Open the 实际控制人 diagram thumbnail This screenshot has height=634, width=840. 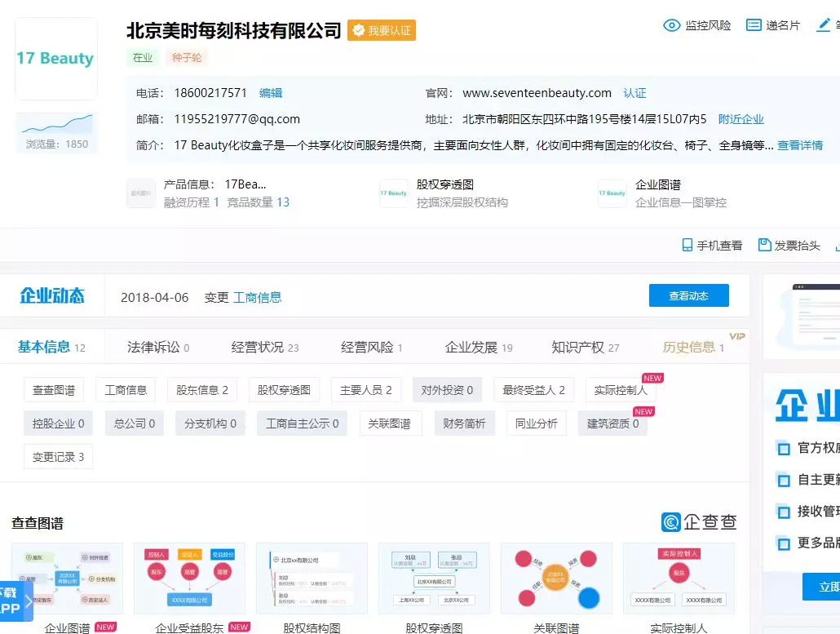[679, 579]
